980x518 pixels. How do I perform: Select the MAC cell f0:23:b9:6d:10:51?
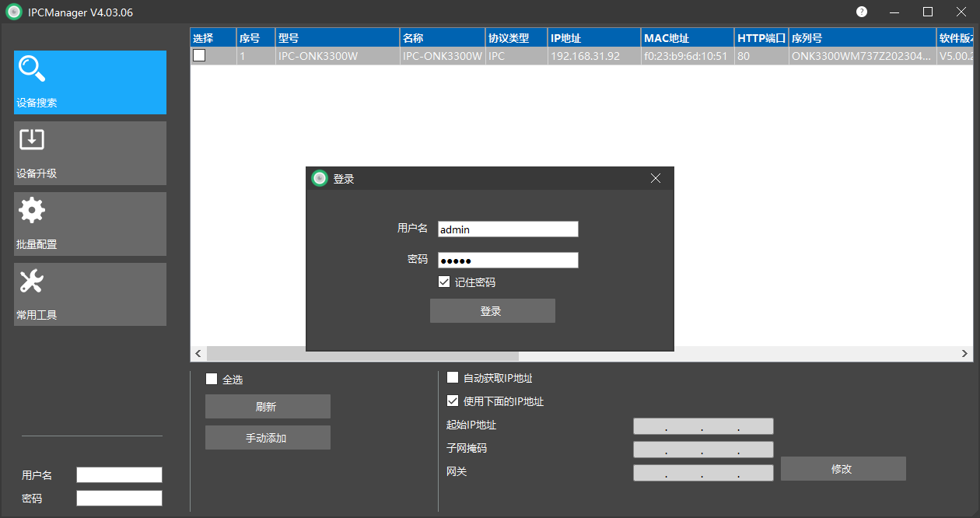tap(688, 56)
